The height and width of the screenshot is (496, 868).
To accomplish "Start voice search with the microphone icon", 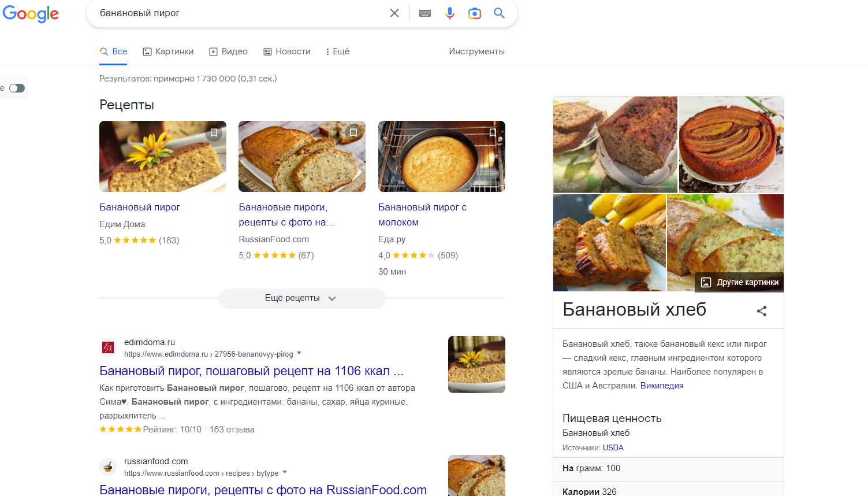I will 450,13.
